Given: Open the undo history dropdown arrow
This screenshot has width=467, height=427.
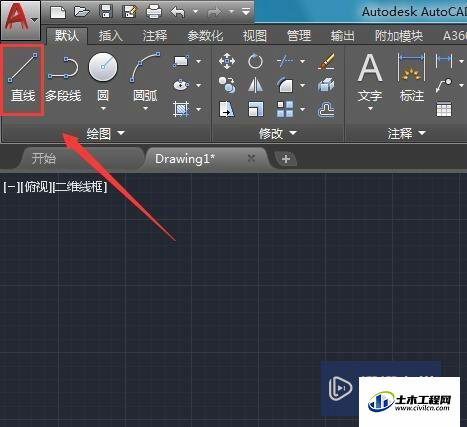Looking at the screenshot, I should tap(196, 12).
